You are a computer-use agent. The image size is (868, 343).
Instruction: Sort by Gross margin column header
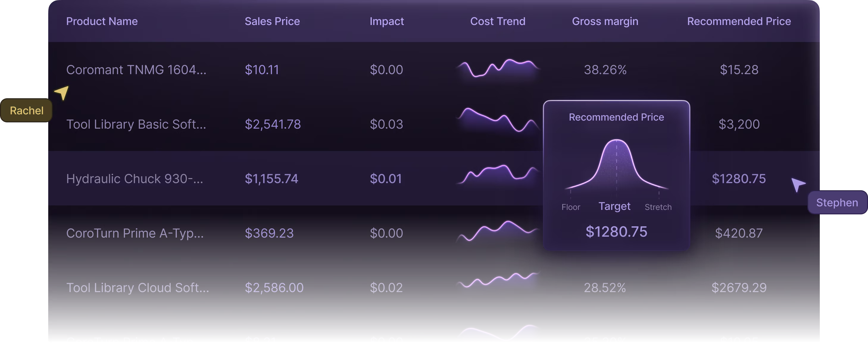(x=605, y=21)
